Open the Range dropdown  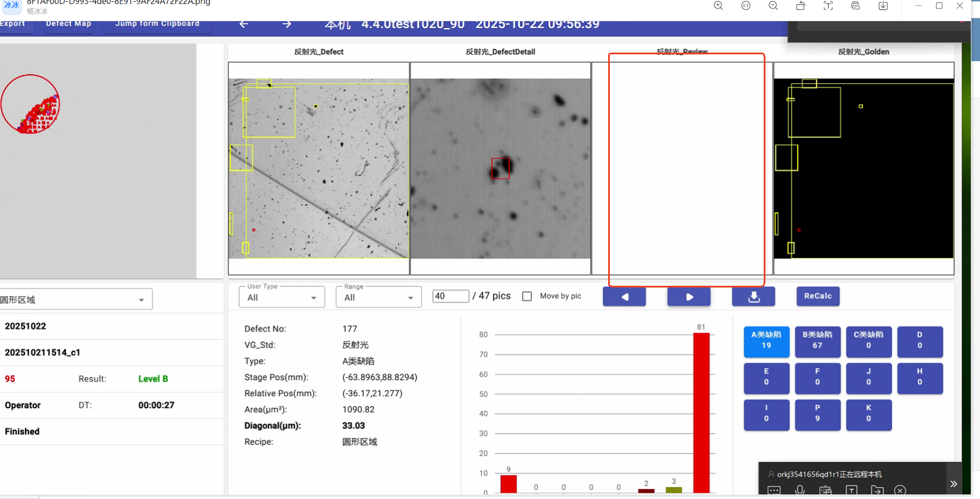(378, 297)
